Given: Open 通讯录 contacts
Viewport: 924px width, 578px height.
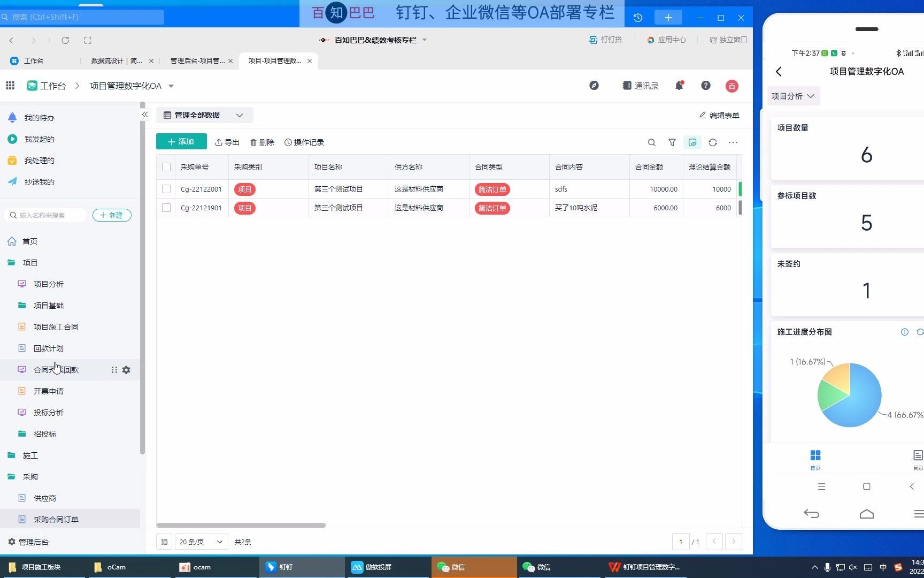Looking at the screenshot, I should [x=641, y=86].
